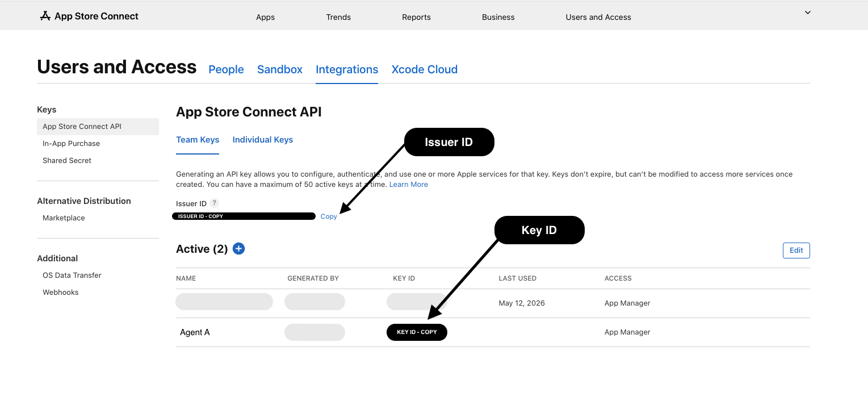868x409 pixels.
Task: Click the Learn More link
Action: click(x=409, y=185)
